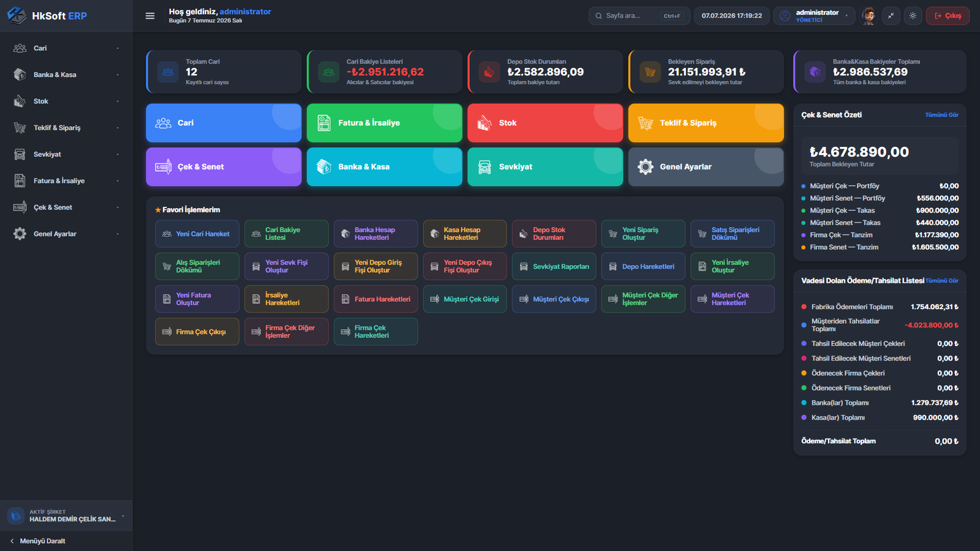The image size is (980, 551).
Task: Select Stok in the sidebar menu
Action: tap(66, 102)
